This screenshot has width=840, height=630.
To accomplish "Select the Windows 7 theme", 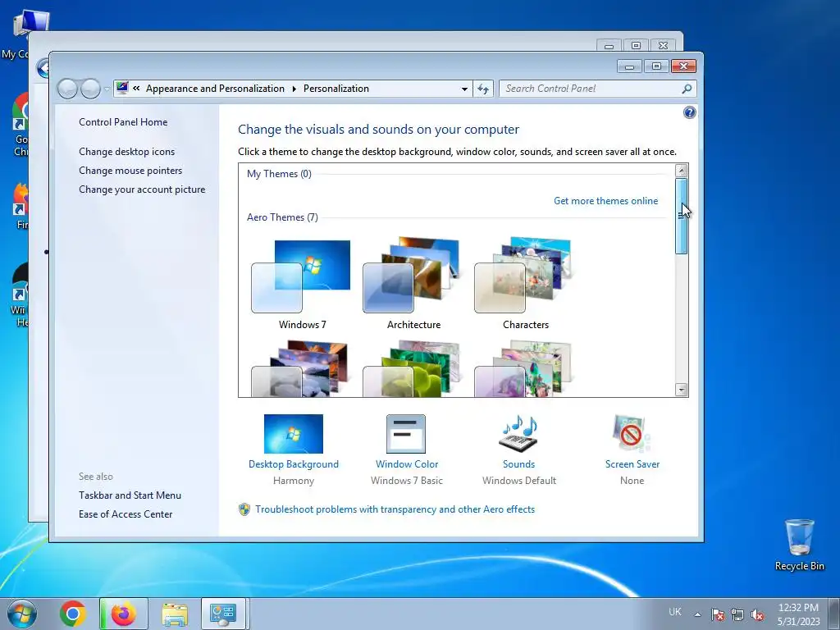I will (301, 285).
